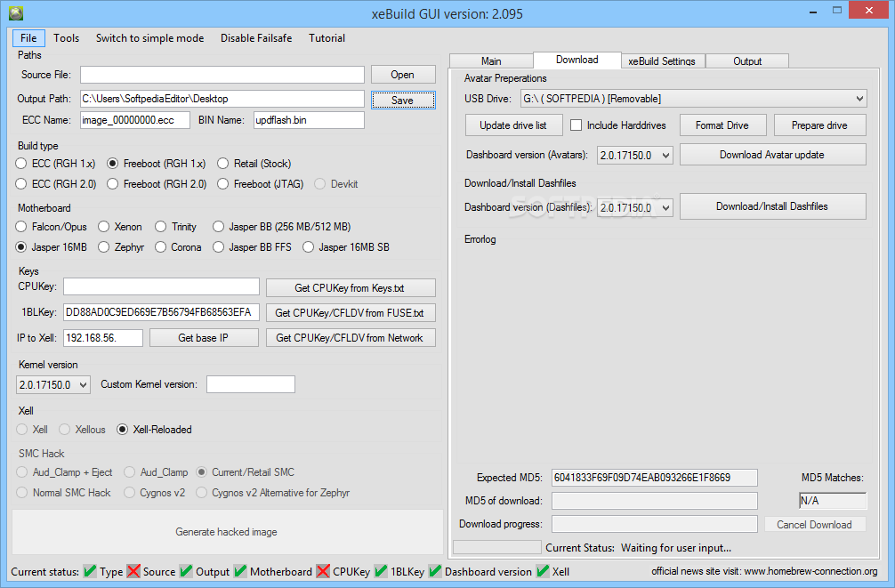Open the Tools menu
895x588 pixels.
(x=66, y=38)
